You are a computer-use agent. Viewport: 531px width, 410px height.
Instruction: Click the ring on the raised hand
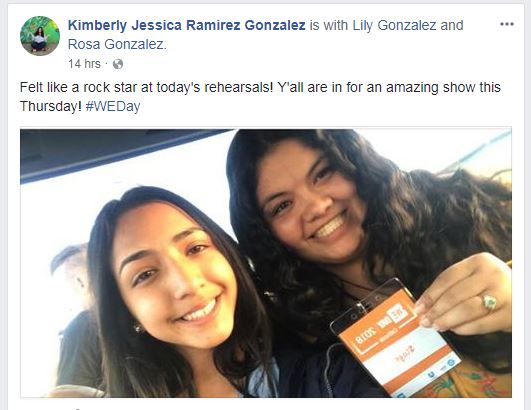[x=488, y=302]
